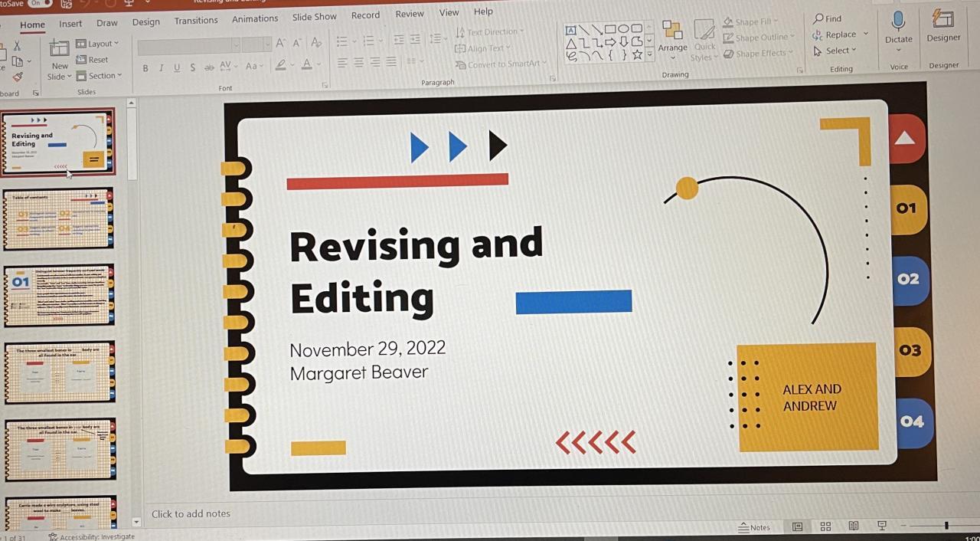Toggle Align Left paragraph alignment
The width and height of the screenshot is (980, 541).
point(343,64)
